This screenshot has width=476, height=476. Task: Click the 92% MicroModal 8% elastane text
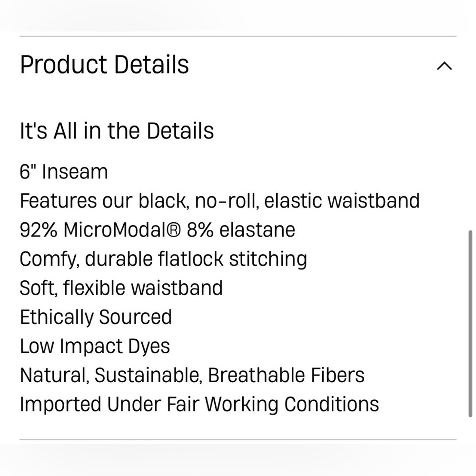(158, 230)
